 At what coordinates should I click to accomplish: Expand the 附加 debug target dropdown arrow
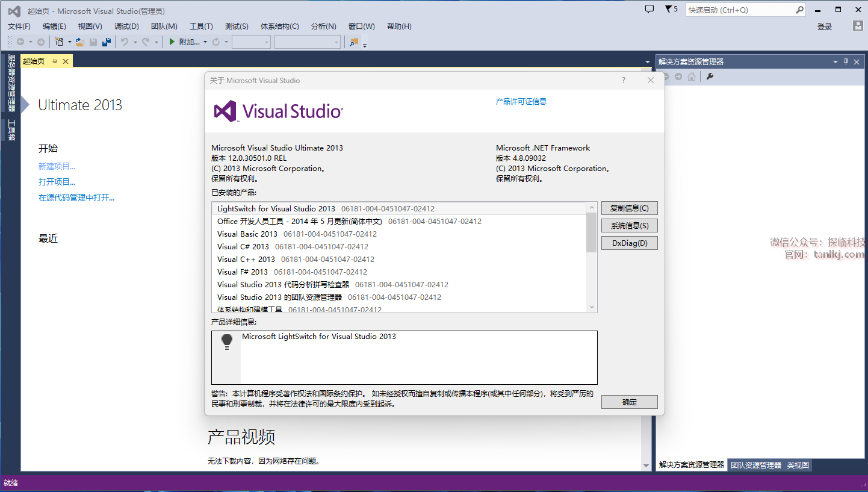[x=205, y=42]
